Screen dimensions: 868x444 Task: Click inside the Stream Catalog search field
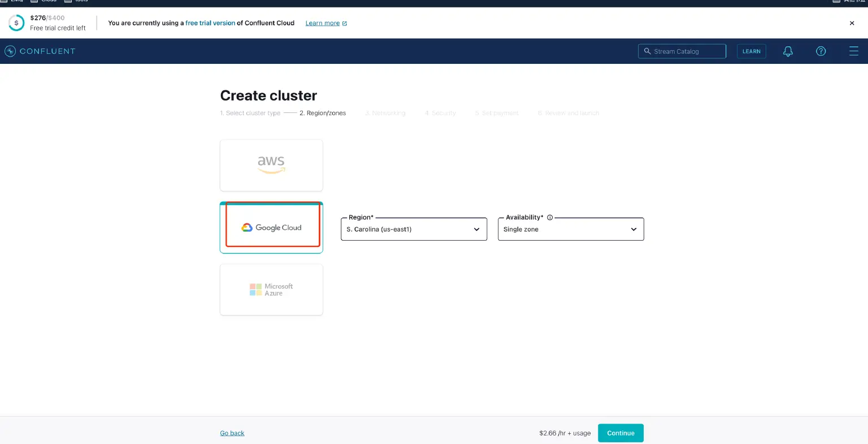click(682, 51)
